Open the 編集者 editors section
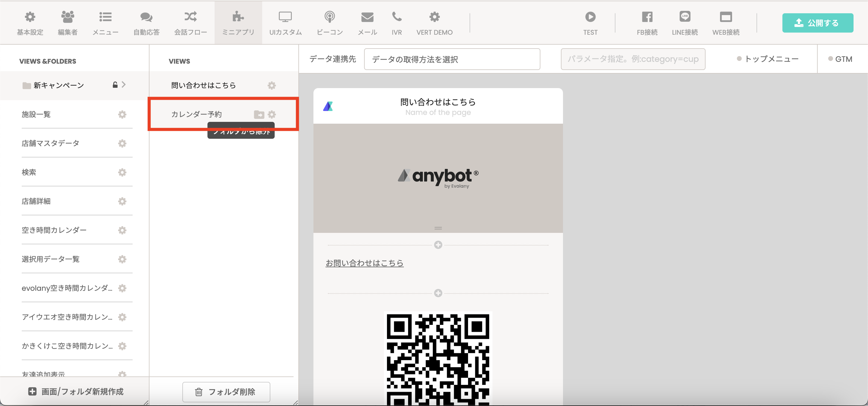Screen dimensions: 868x406 point(68,23)
